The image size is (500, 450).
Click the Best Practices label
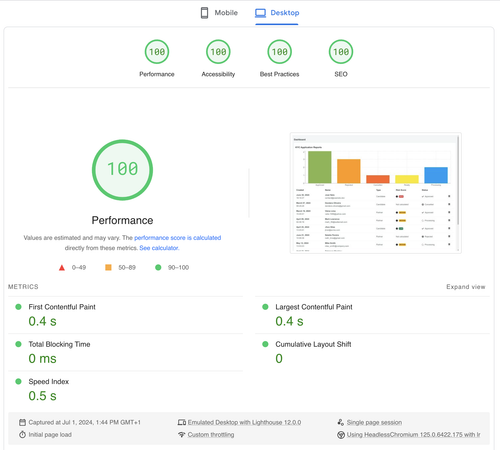point(280,74)
